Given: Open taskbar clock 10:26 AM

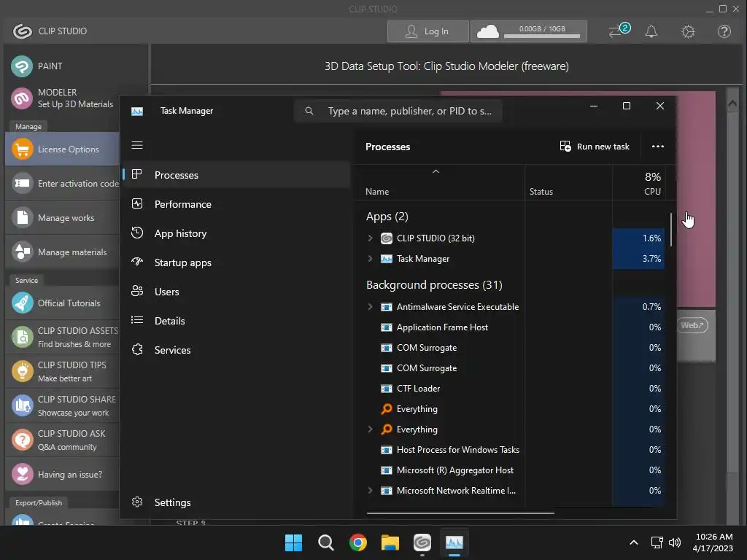Looking at the screenshot, I should coord(713,542).
